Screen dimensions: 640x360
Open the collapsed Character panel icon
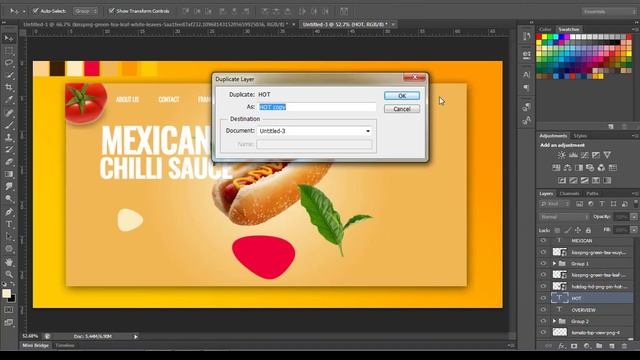coord(527,75)
